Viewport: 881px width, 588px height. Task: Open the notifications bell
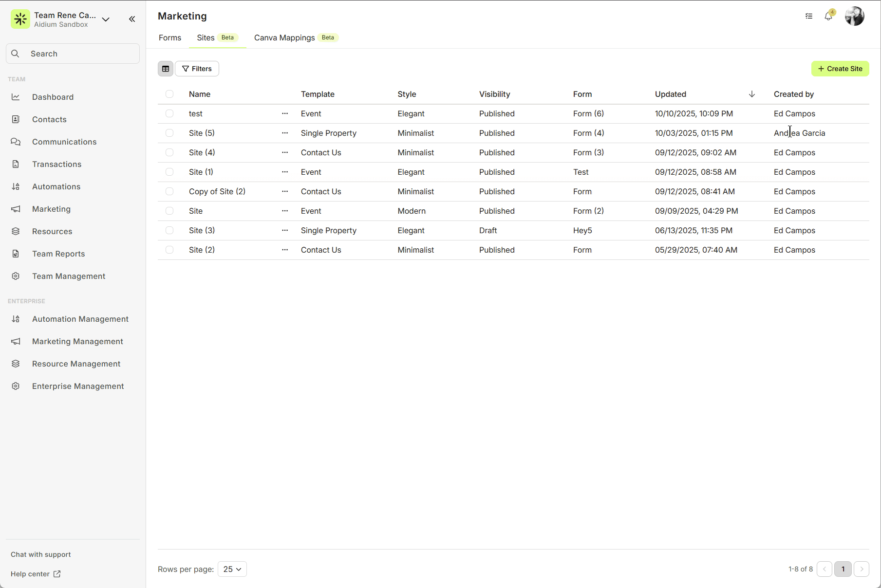(828, 16)
